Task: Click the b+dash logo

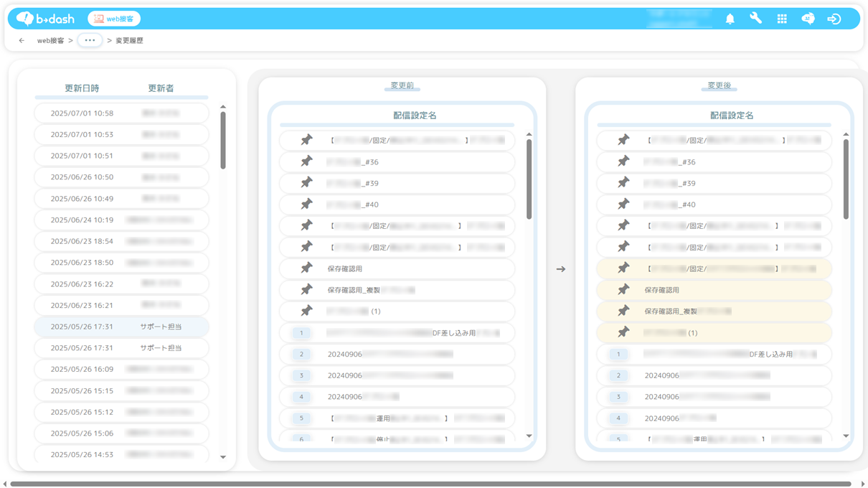Action: tap(46, 19)
